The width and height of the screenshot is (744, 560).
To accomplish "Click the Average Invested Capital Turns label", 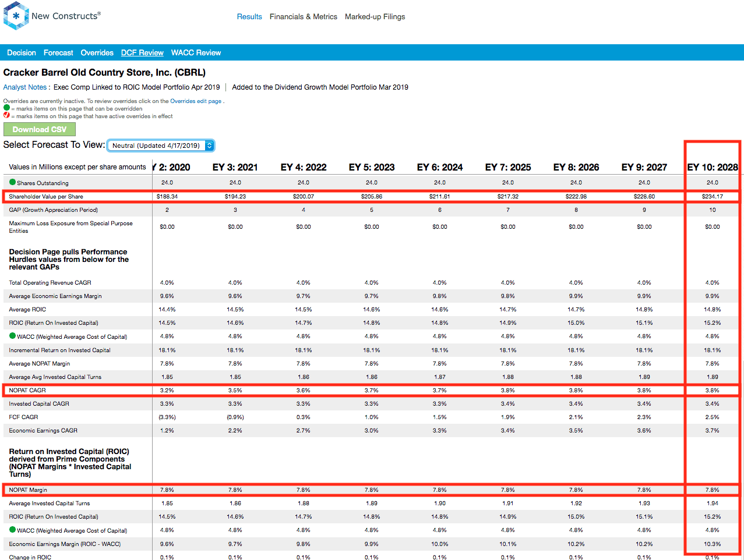I will pos(50,504).
